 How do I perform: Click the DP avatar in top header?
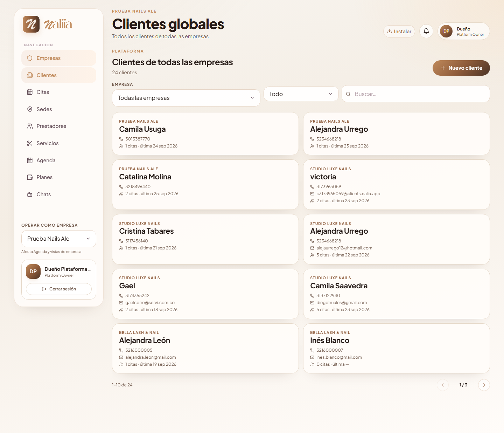(446, 31)
